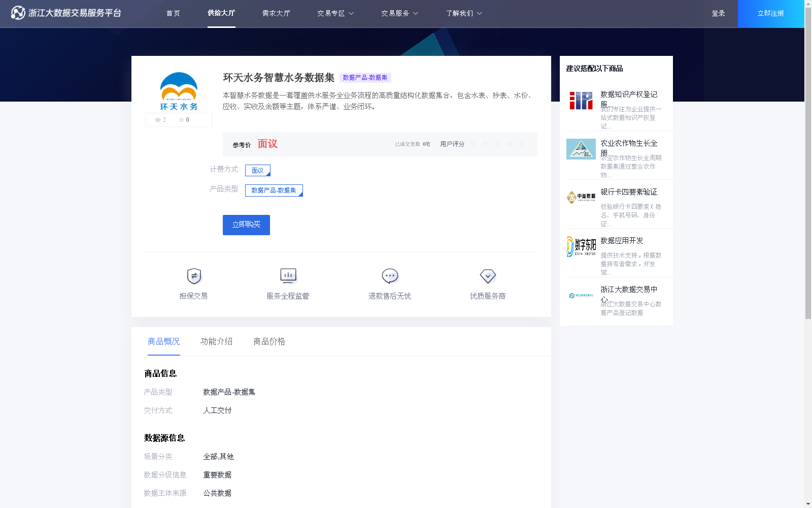Viewport: 812px width, 508px height.
Task: Open 供给大厅 navigation item
Action: coord(221,13)
